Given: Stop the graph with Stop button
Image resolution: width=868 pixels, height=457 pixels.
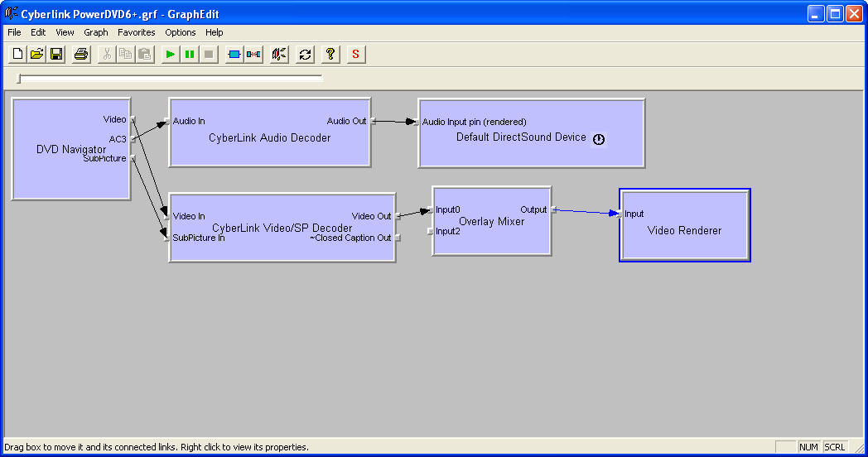Looking at the screenshot, I should point(209,54).
